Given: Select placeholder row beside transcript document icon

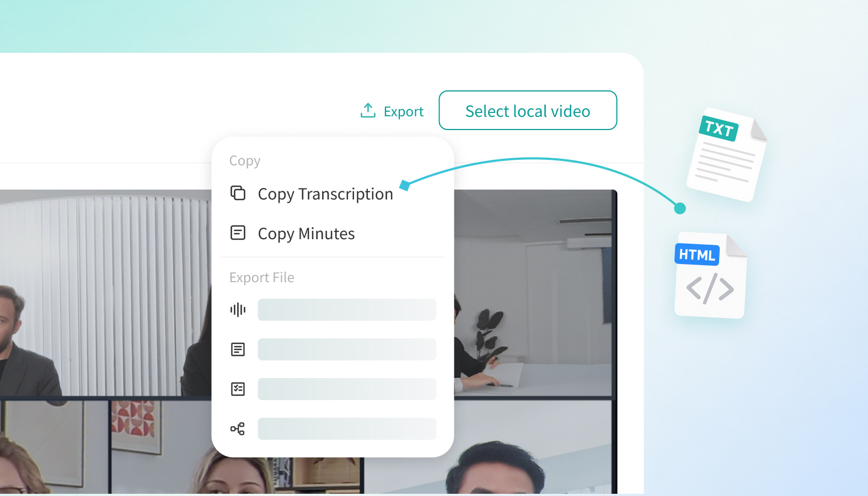Looking at the screenshot, I should 347,349.
